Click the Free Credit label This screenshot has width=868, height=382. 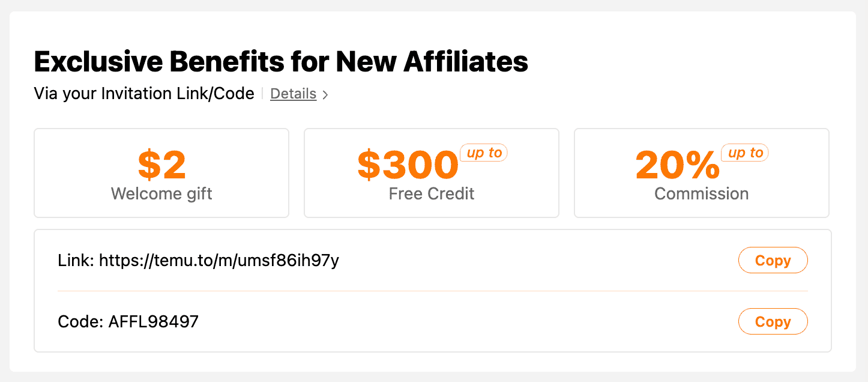tap(431, 193)
